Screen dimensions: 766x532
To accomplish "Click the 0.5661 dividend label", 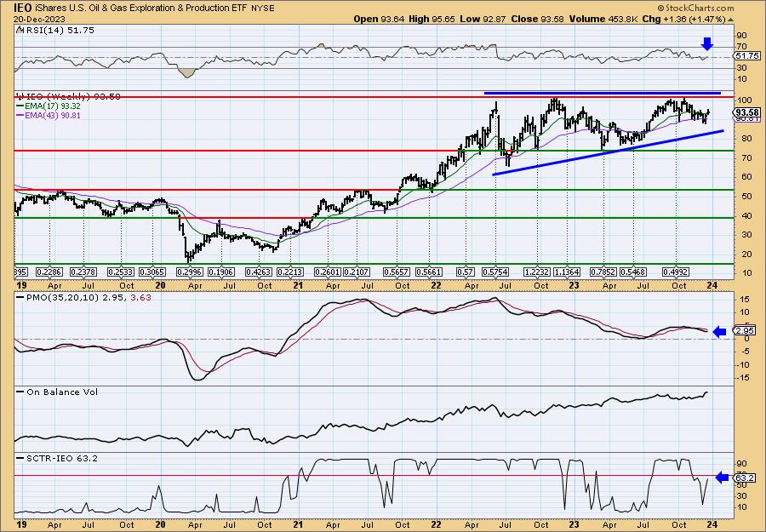I will (x=429, y=272).
